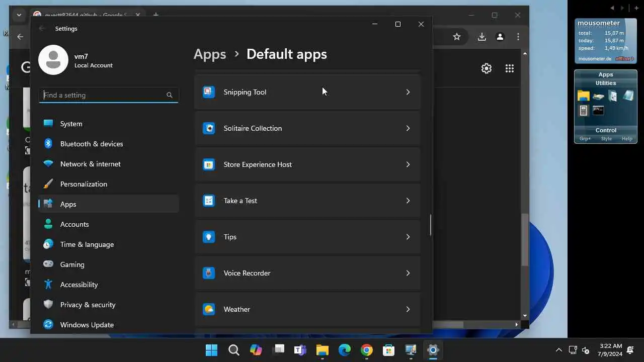Expand Solitaire Collection chevron arrow
This screenshot has height=362, width=644.
tap(408, 128)
